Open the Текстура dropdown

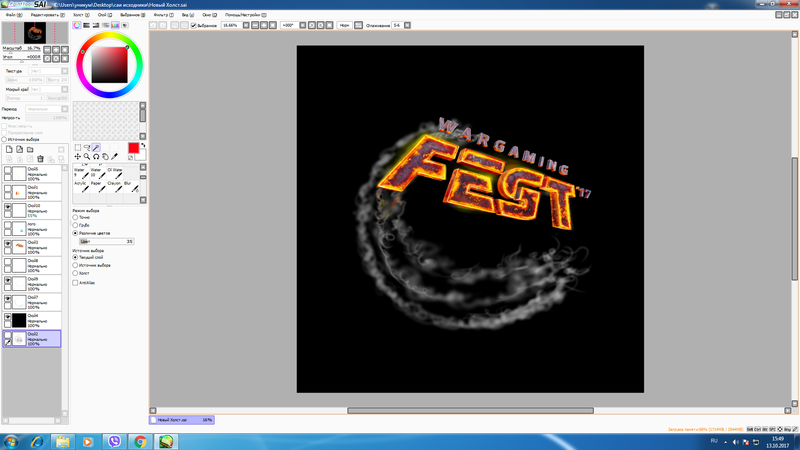(65, 71)
